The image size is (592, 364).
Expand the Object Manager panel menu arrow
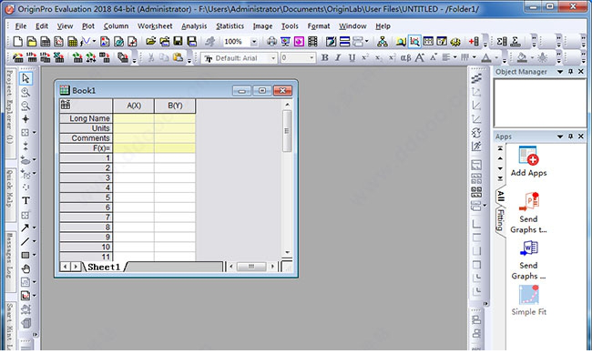560,72
